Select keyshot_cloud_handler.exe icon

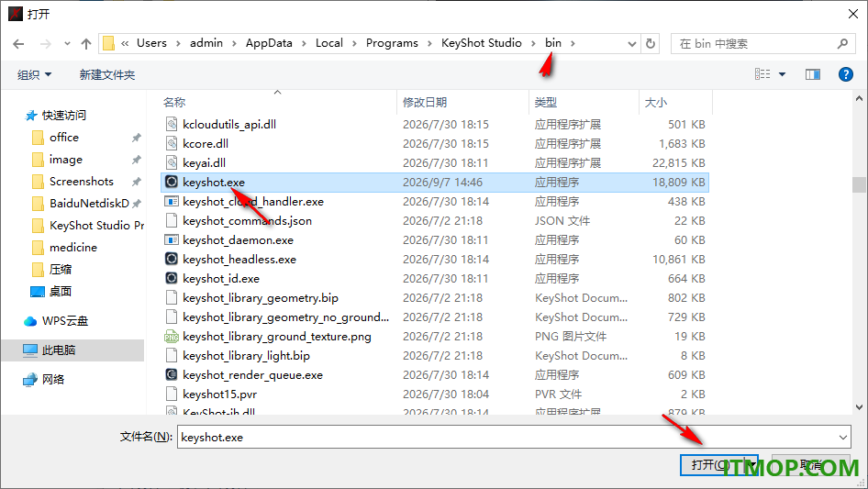(172, 201)
